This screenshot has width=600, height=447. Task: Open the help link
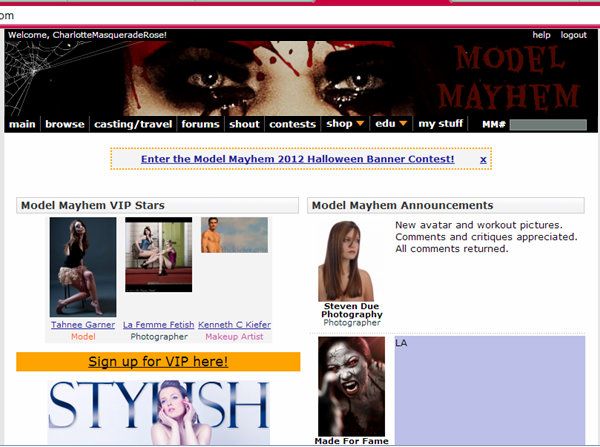click(541, 35)
